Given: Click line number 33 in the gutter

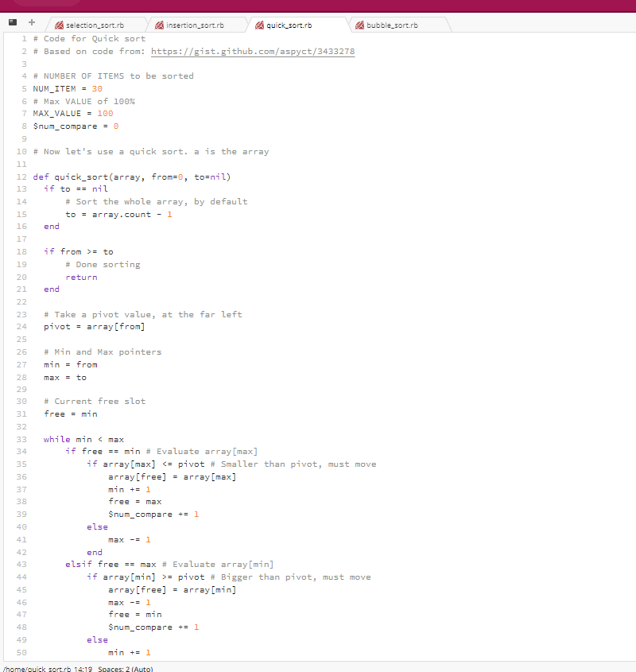Looking at the screenshot, I should [x=21, y=439].
